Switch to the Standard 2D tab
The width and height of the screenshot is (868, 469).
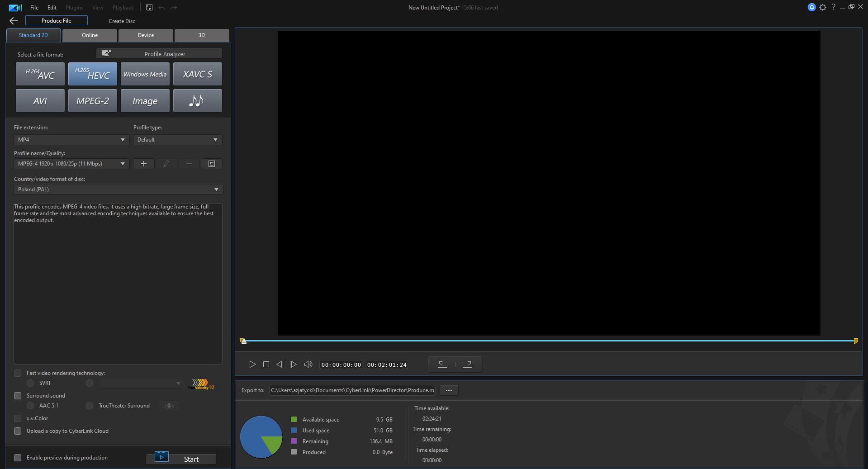coord(33,35)
